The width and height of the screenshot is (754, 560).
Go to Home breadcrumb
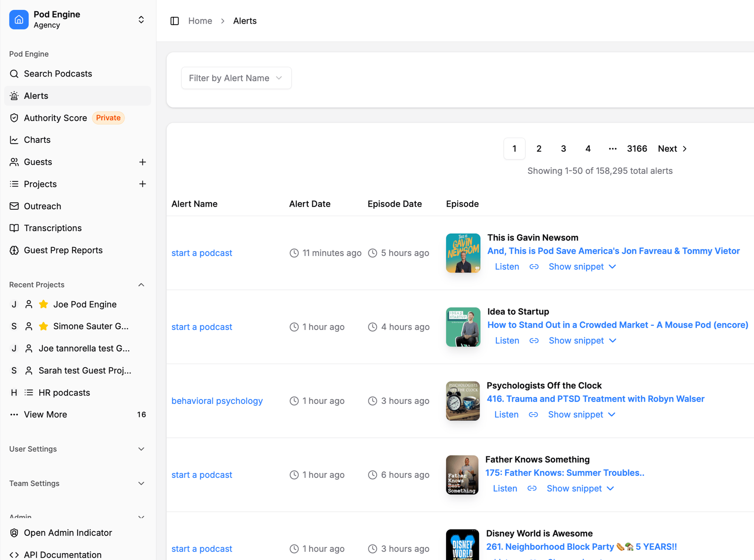[200, 21]
